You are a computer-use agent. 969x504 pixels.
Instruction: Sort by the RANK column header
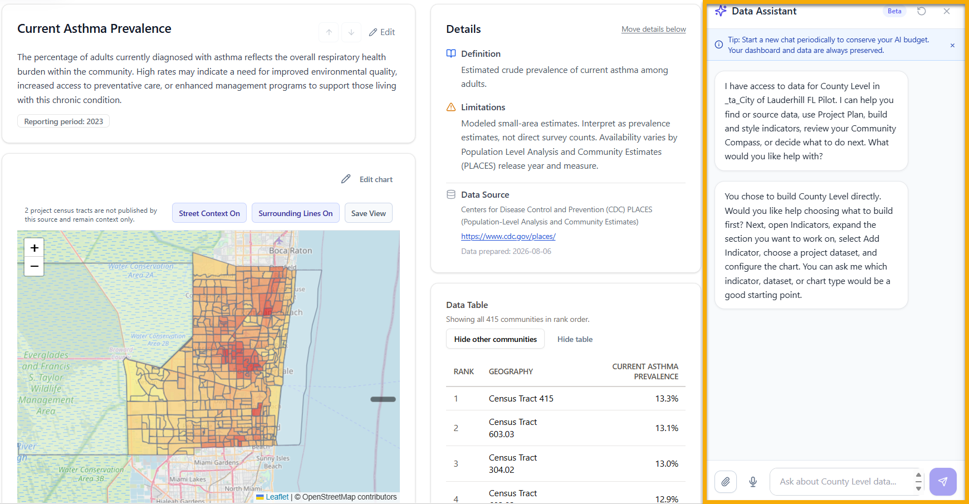click(x=463, y=371)
